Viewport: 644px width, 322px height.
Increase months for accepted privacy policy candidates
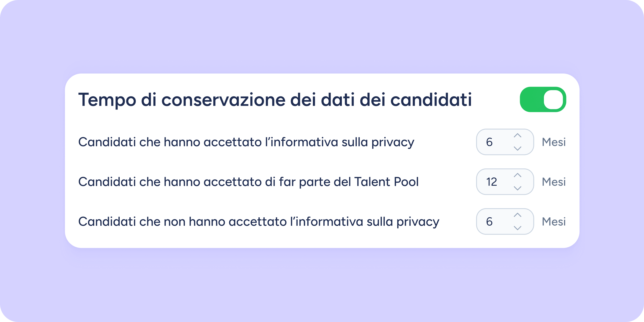coord(517,136)
